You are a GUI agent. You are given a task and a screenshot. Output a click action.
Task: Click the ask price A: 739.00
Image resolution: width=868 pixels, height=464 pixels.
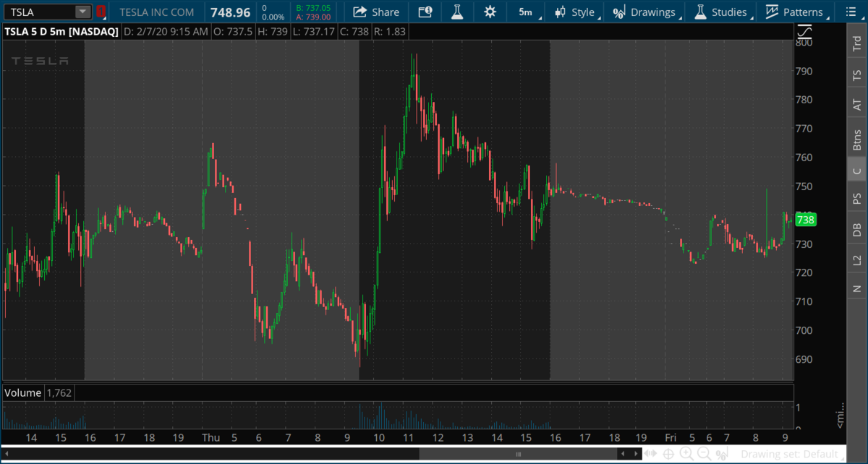tap(313, 17)
